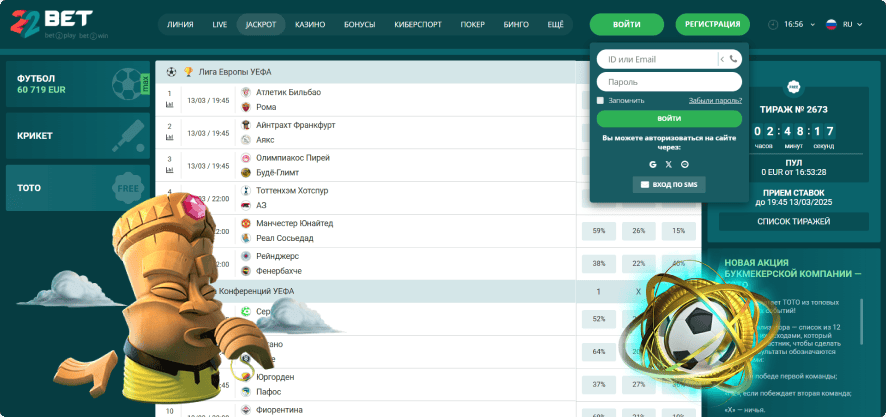Click the Рейнджерс team crest
Screen dimensions: 886x417
click(x=246, y=256)
